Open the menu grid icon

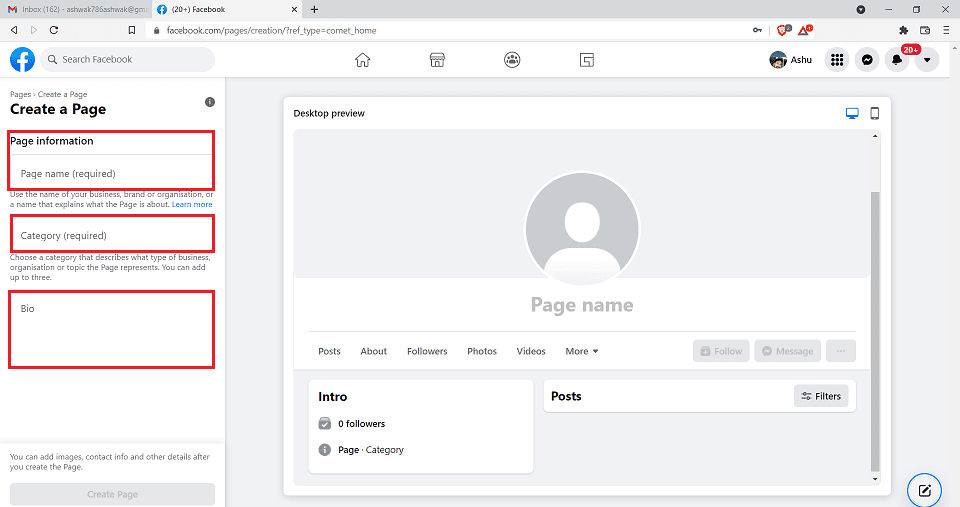837,59
